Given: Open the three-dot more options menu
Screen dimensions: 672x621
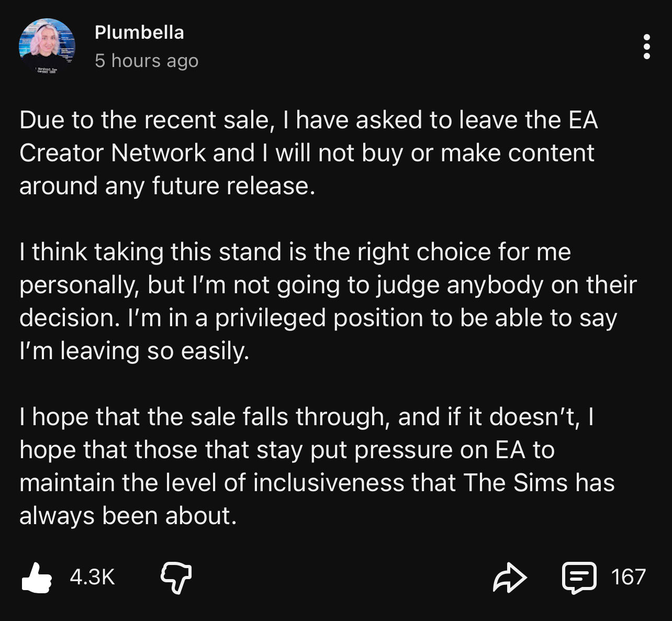Looking at the screenshot, I should [647, 47].
